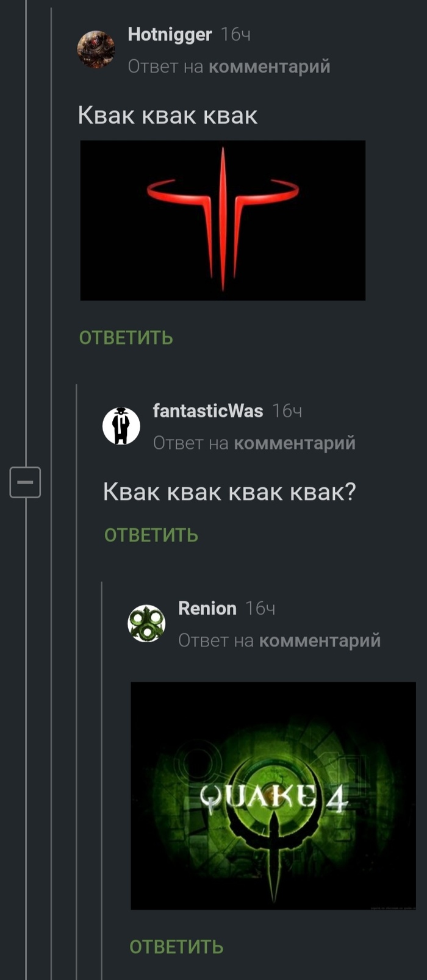Follow 'Ответ на комментарий' under fantasticWas

254,443
